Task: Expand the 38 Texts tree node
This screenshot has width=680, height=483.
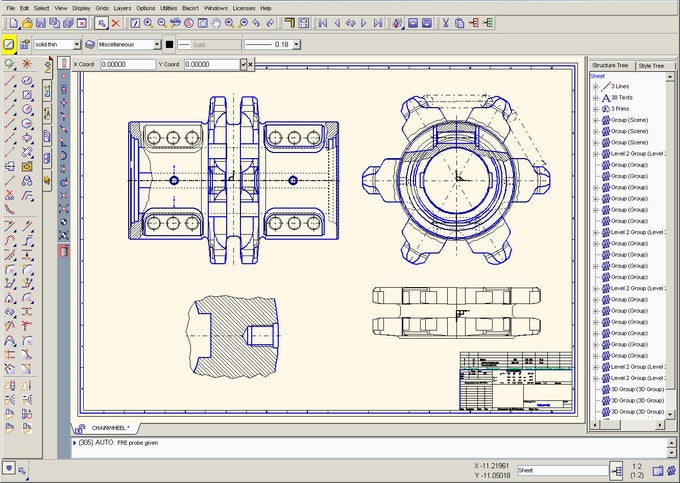Action: coord(595,97)
